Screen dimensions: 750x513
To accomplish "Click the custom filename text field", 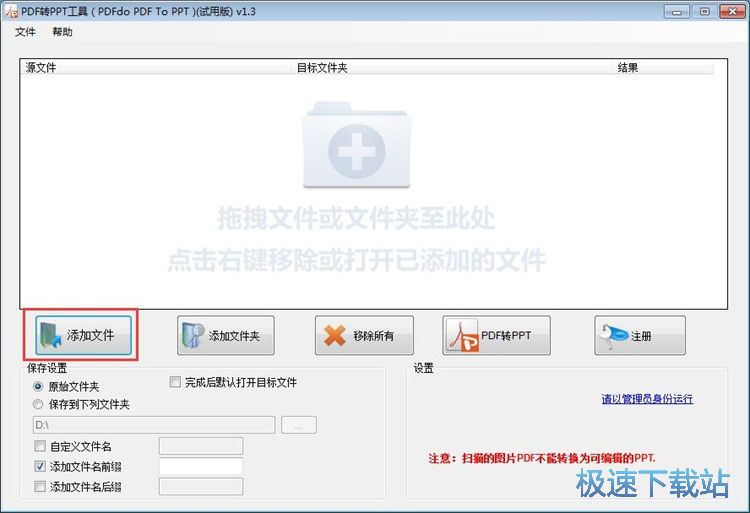I will coord(201,446).
